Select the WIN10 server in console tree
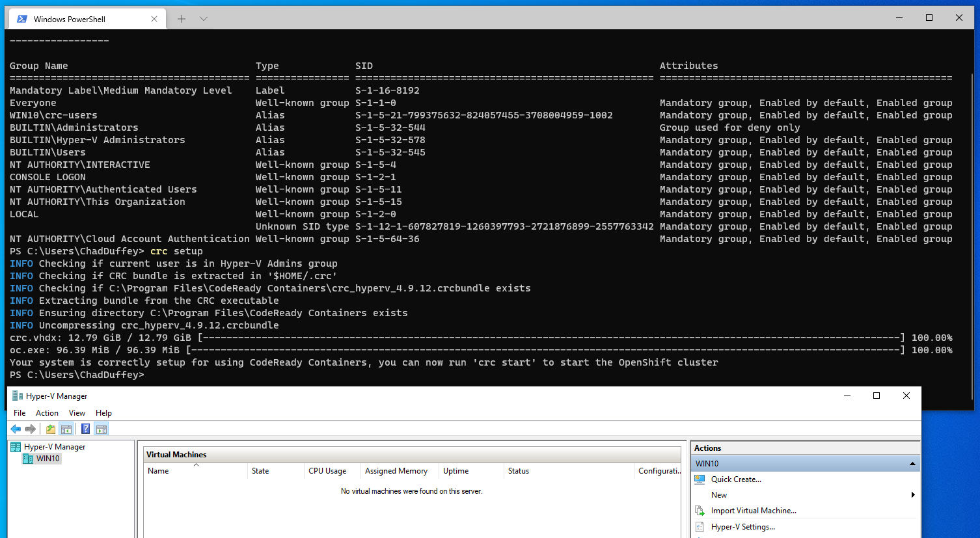Screen dimensions: 980x538 click(x=48, y=459)
